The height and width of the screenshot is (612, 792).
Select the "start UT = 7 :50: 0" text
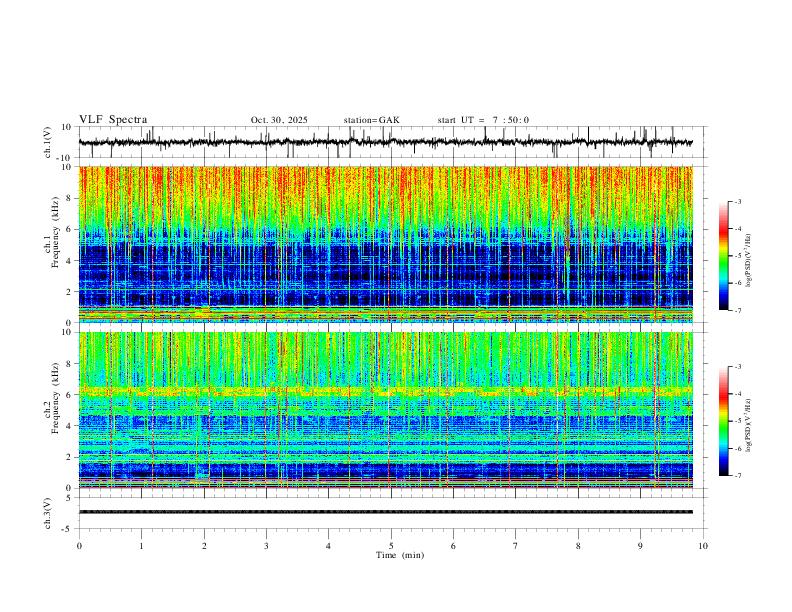point(483,120)
